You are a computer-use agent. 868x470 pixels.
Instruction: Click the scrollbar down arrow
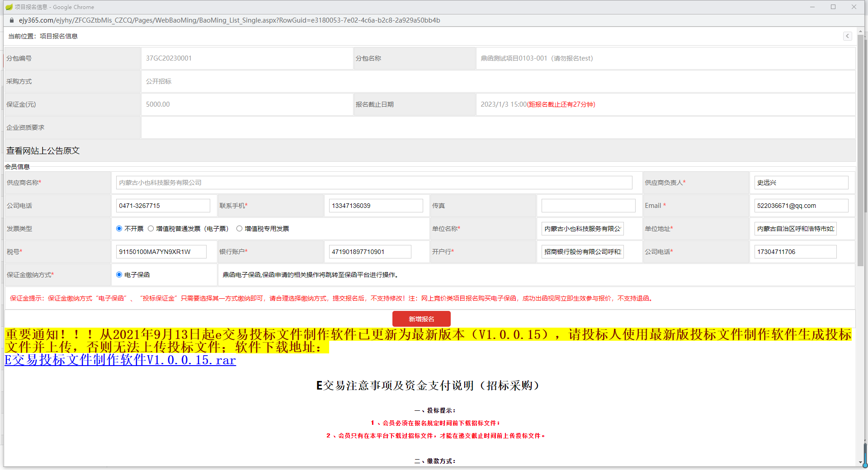(x=860, y=462)
